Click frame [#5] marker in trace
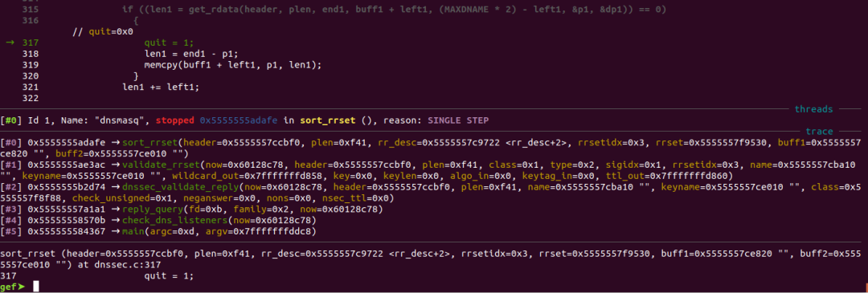The height and width of the screenshot is (293, 868). click(10, 231)
